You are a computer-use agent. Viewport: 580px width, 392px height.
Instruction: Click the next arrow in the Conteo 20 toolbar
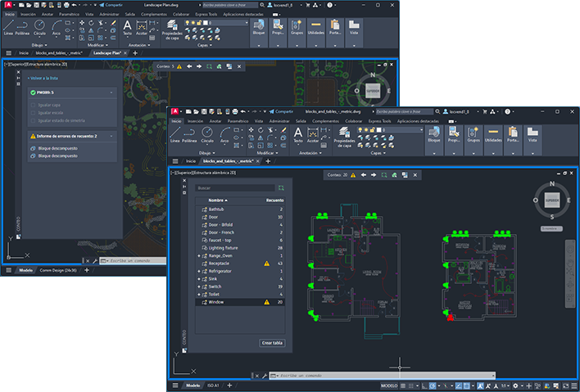tap(374, 175)
